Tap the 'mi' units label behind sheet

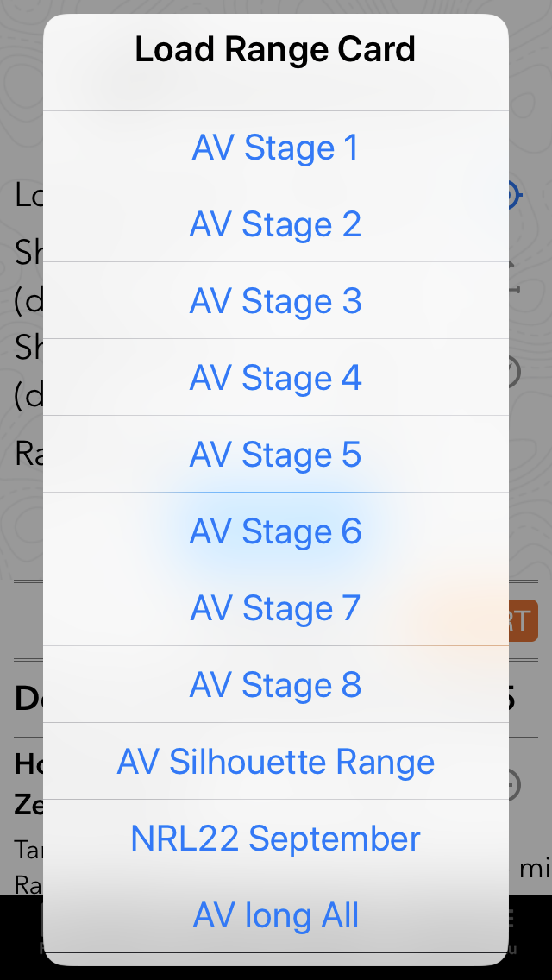tap(535, 869)
